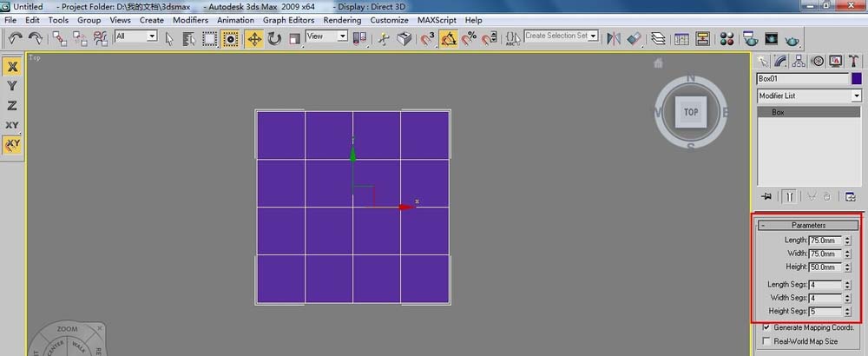Viewport: 868px width, 356px height.
Task: Choose the Bind to Space Warp tool
Action: [101, 38]
